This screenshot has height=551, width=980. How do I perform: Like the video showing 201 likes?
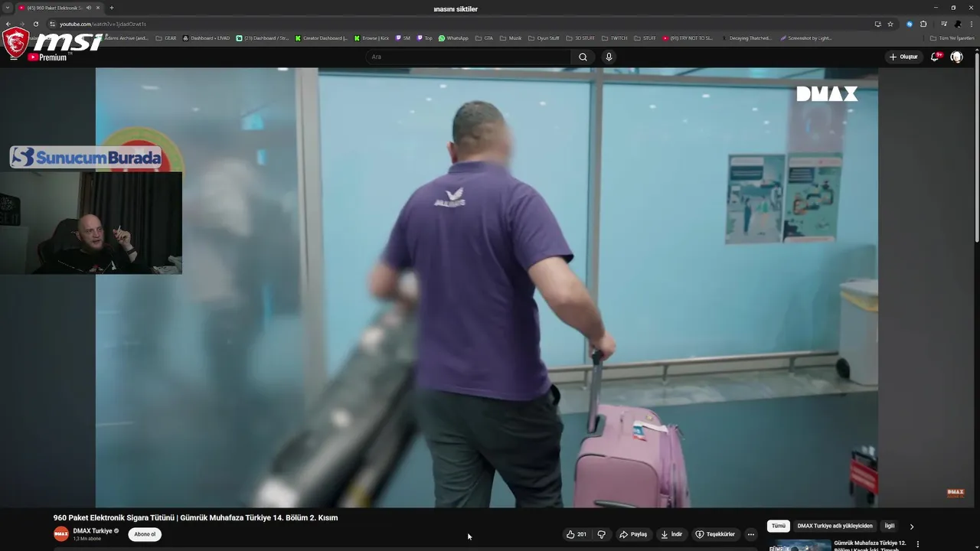577,534
